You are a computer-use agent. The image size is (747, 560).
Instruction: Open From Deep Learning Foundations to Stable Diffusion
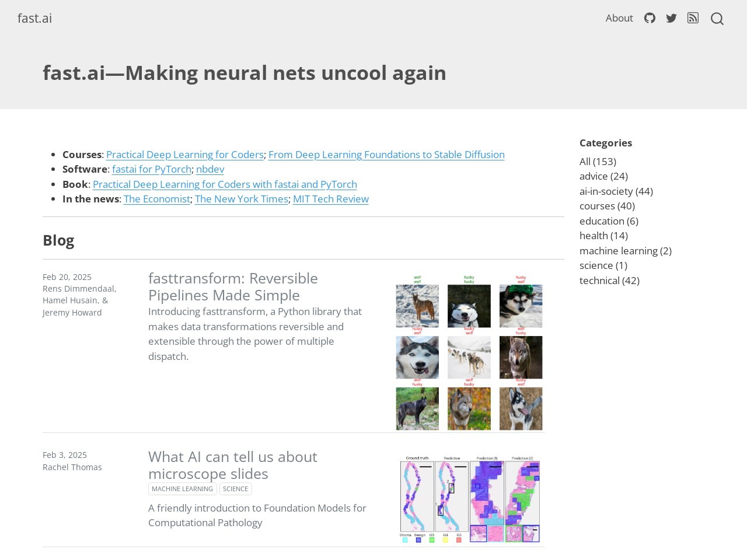pyautogui.click(x=386, y=155)
